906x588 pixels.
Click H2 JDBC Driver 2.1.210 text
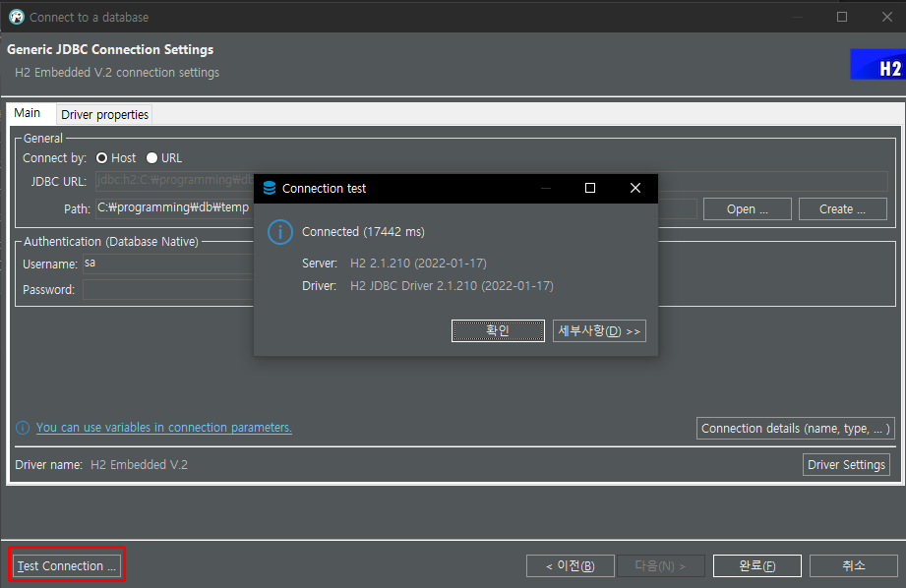pos(452,286)
